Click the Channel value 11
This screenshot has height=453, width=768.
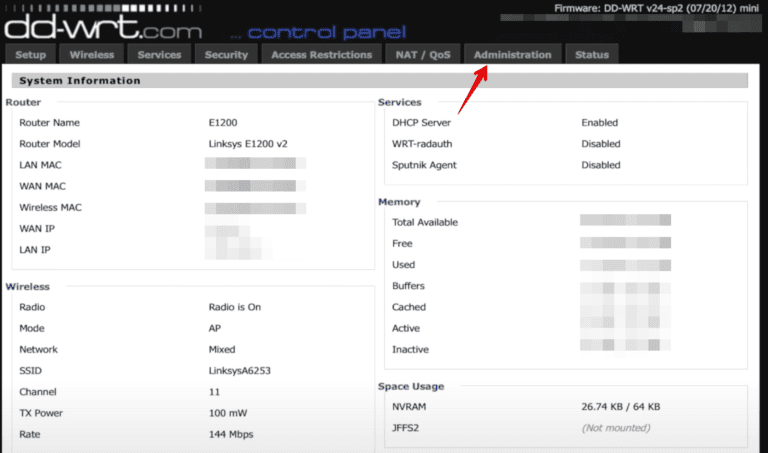(214, 392)
